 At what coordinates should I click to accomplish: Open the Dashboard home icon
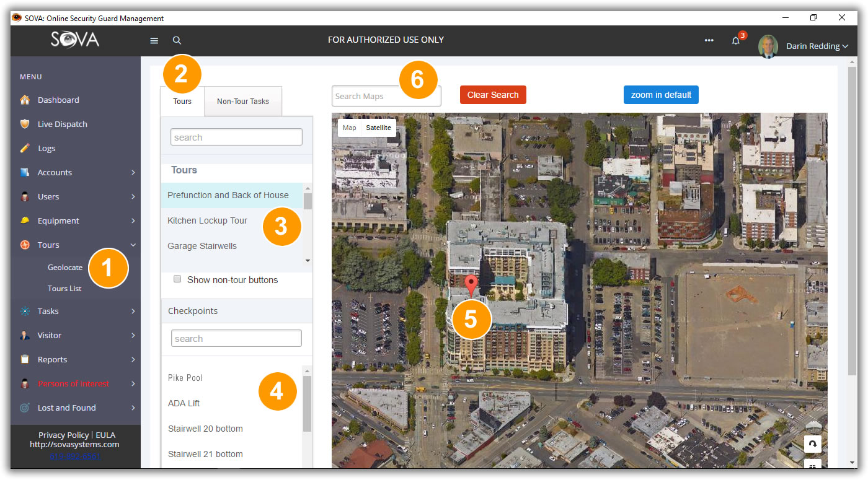(x=25, y=100)
